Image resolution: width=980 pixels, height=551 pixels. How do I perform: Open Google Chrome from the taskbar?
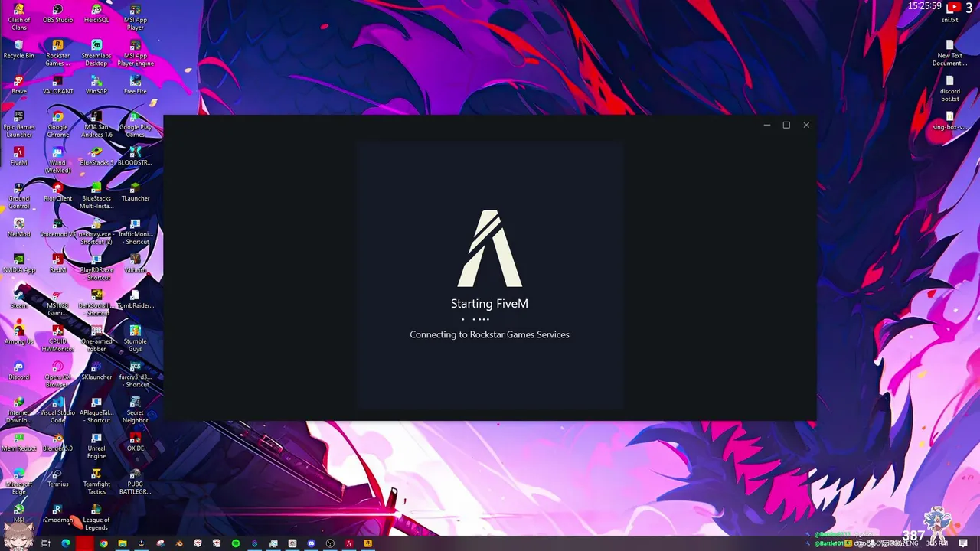(103, 543)
